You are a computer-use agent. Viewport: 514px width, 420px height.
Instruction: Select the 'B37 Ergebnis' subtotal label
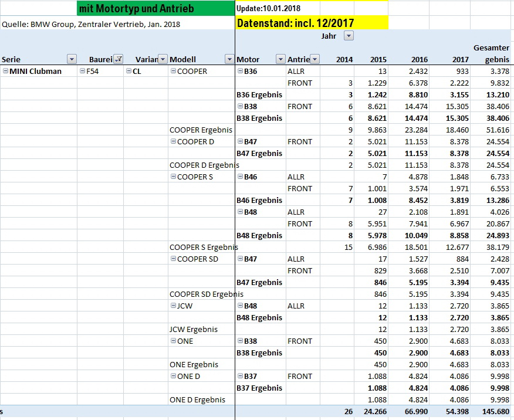coord(259,388)
